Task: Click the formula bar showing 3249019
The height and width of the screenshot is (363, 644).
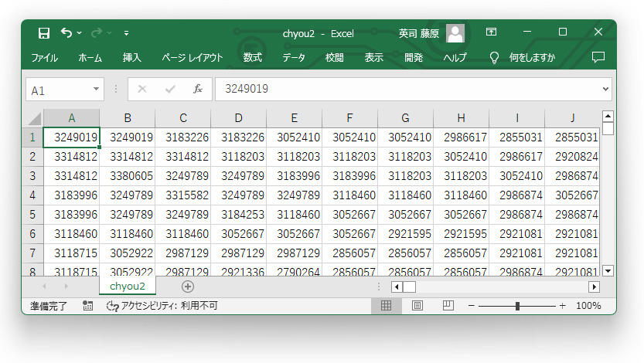Action: click(x=408, y=89)
